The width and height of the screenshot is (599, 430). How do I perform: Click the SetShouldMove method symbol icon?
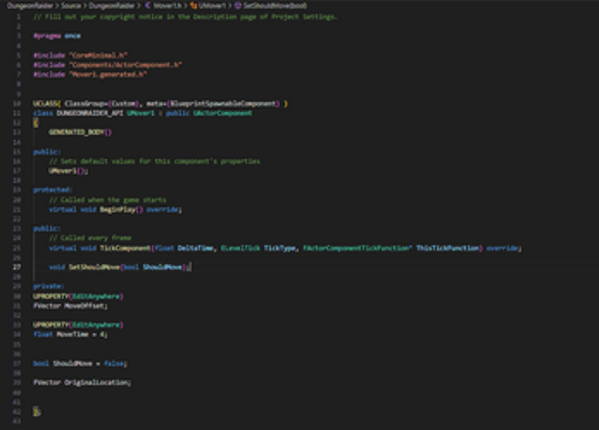coord(238,5)
